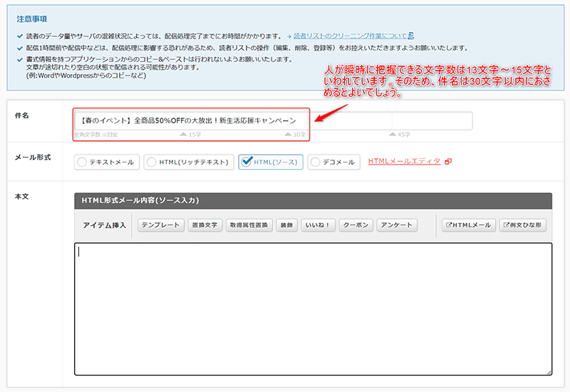Insert an アンケート item

[x=397, y=225]
